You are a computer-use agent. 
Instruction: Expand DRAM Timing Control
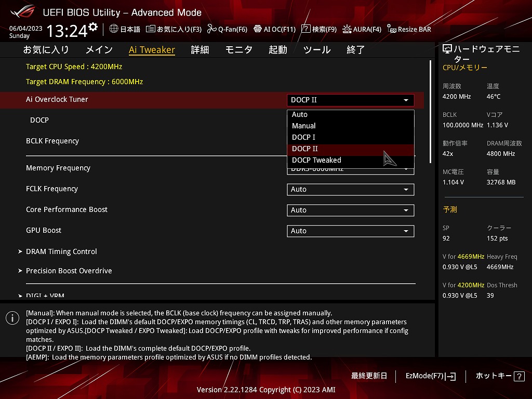tap(61, 251)
